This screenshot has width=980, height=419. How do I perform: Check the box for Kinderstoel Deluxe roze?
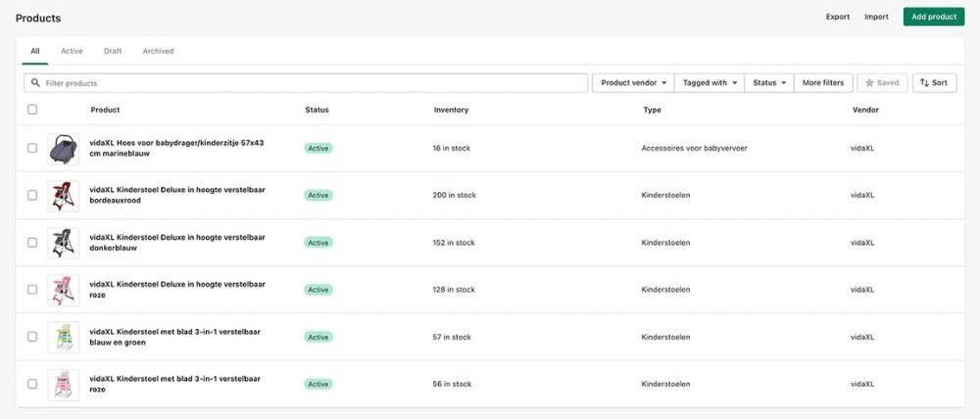click(32, 290)
